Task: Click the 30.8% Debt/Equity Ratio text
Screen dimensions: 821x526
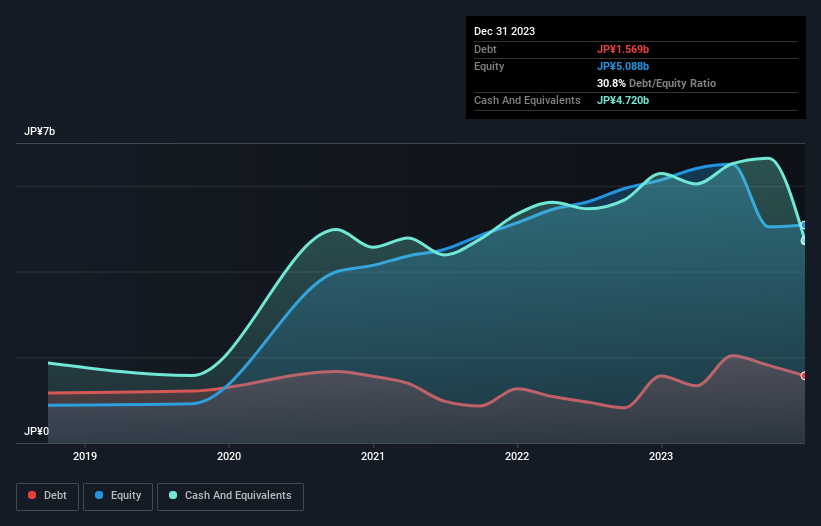Action: pyautogui.click(x=656, y=83)
